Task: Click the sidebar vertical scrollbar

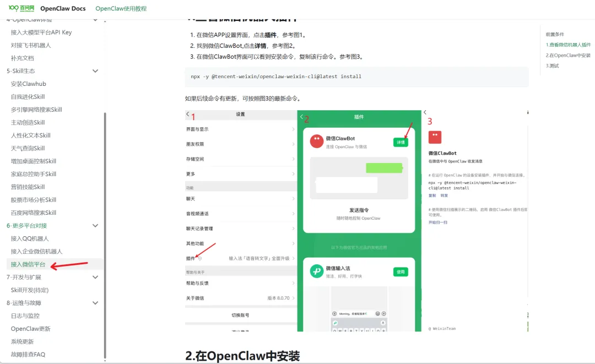Action: pyautogui.click(x=105, y=235)
